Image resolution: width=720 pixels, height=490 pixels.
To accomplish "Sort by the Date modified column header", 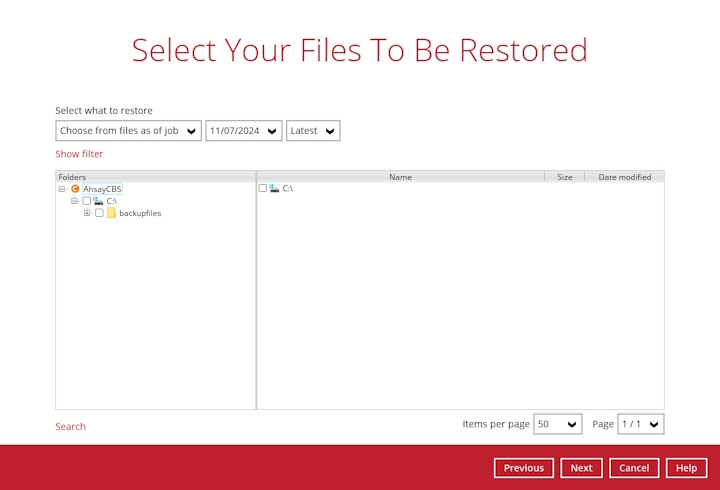I will pos(624,177).
